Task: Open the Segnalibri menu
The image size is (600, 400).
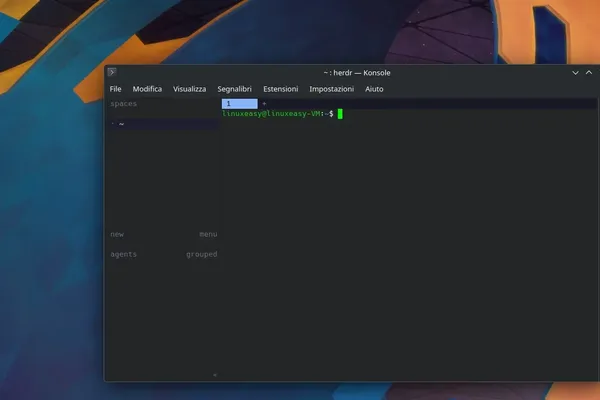Action: click(x=235, y=89)
